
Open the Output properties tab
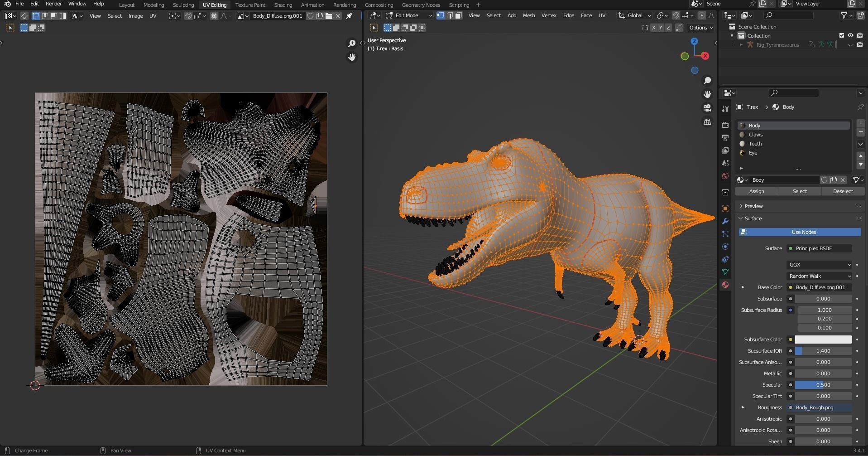pos(725,137)
